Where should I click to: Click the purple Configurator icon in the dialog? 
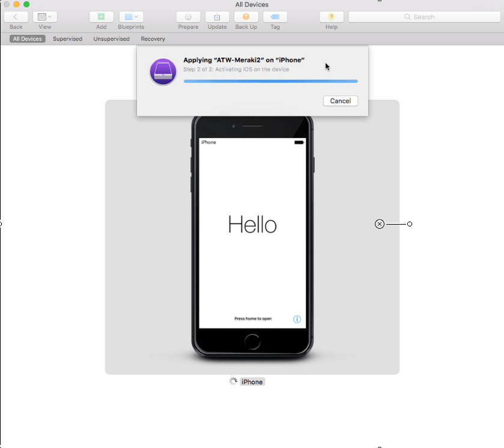(163, 71)
